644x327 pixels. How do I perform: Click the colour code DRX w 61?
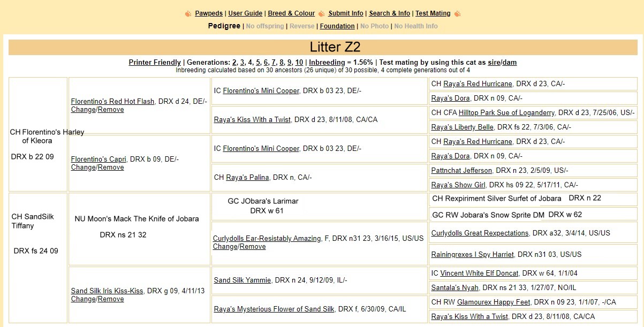[x=267, y=211]
